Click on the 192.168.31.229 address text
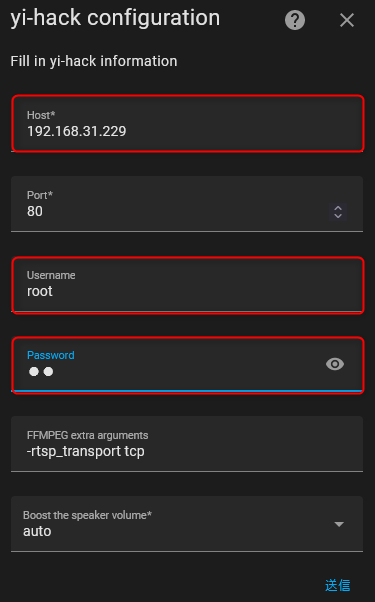375x602 pixels. (x=76, y=131)
